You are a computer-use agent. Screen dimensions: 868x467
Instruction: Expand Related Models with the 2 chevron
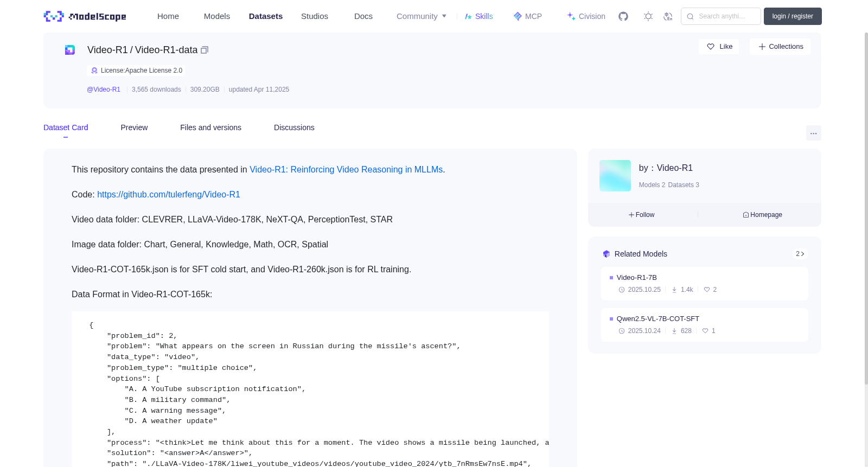[x=800, y=254]
